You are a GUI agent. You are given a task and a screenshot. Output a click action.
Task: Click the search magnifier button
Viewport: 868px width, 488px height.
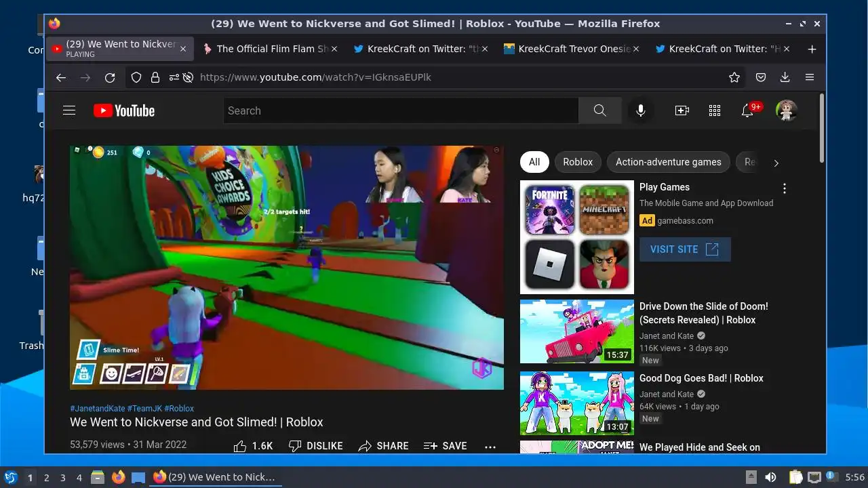pos(599,110)
